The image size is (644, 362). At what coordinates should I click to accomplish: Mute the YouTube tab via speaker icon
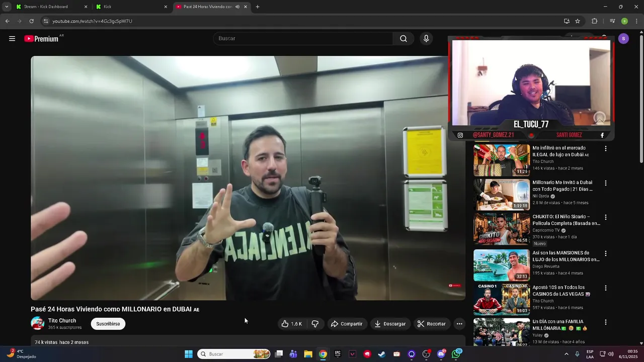pyautogui.click(x=237, y=7)
